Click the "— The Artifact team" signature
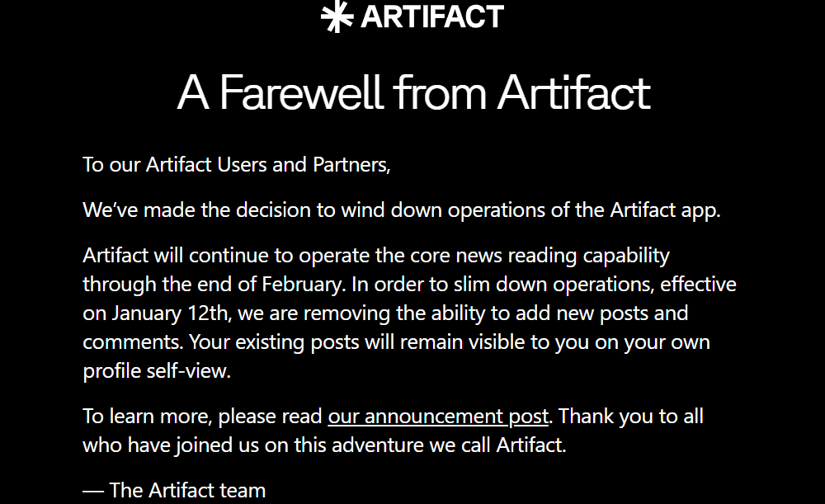This screenshot has width=825, height=504. 174,491
